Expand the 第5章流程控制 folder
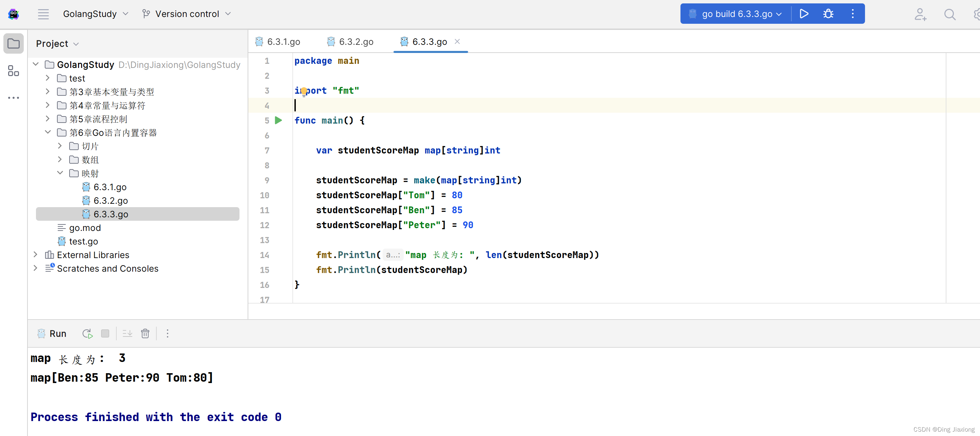Screen dimensions: 980x436 47,119
